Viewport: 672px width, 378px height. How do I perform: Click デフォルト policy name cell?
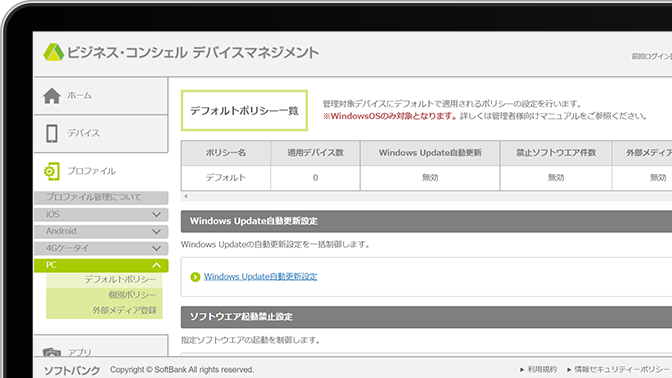click(226, 178)
